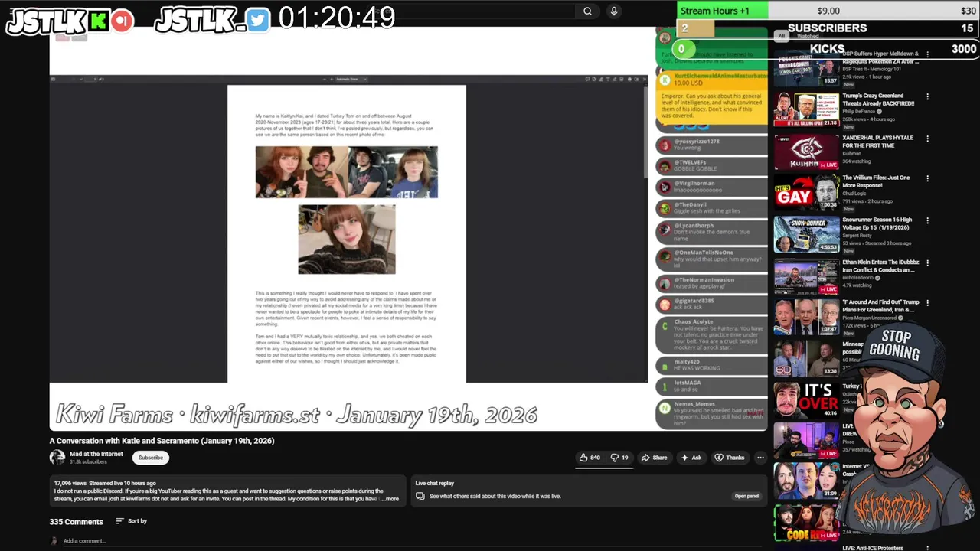The height and width of the screenshot is (551, 980).
Task: Open options menu for F Around And Find Out video
Action: [x=927, y=304]
